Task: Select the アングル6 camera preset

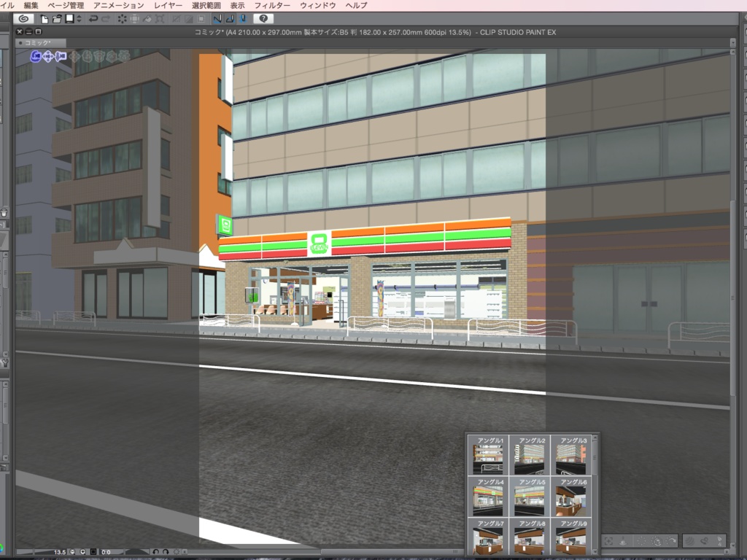Action: tap(570, 496)
